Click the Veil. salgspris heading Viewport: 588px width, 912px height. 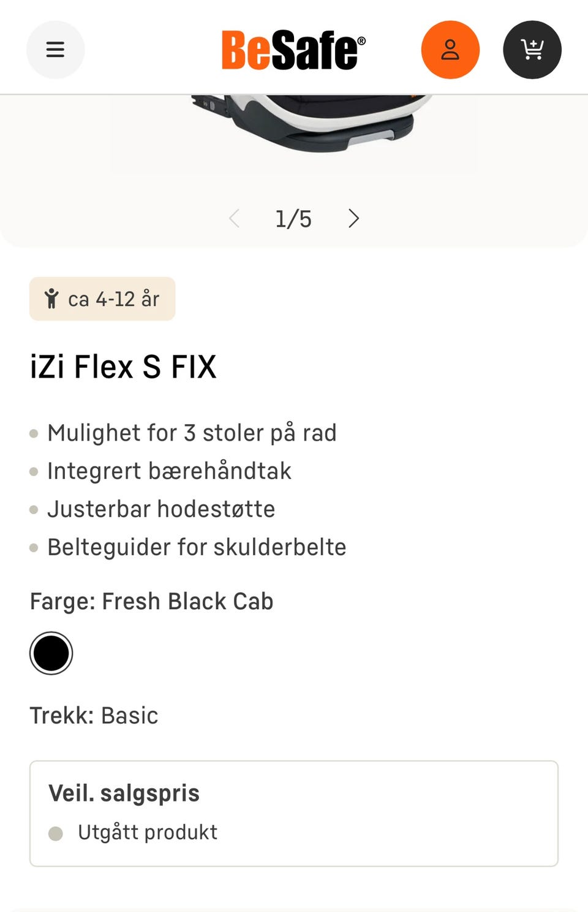click(124, 793)
